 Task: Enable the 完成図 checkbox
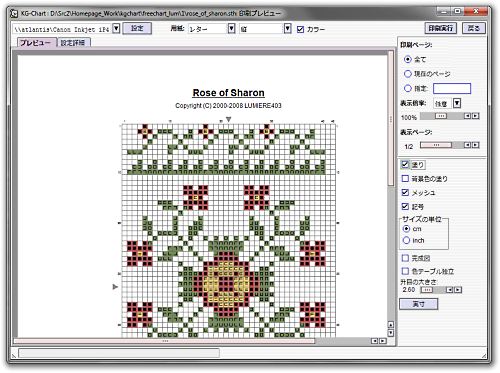[x=405, y=258]
